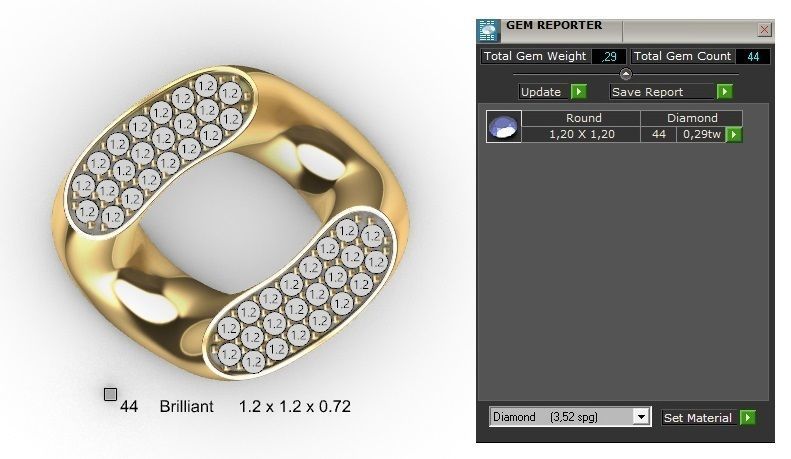This screenshot has width=791, height=459.
Task: Click the green arrow beside 0,29tw
Action: [x=733, y=134]
